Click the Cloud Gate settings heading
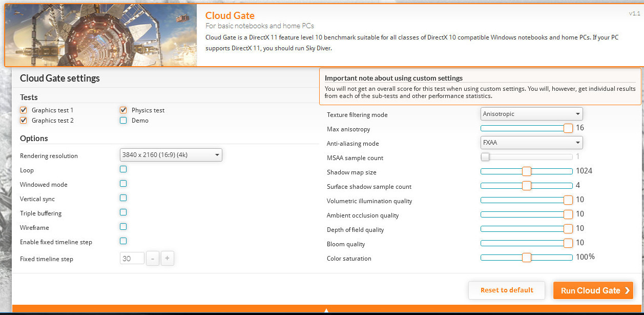644x315 pixels. (x=60, y=78)
